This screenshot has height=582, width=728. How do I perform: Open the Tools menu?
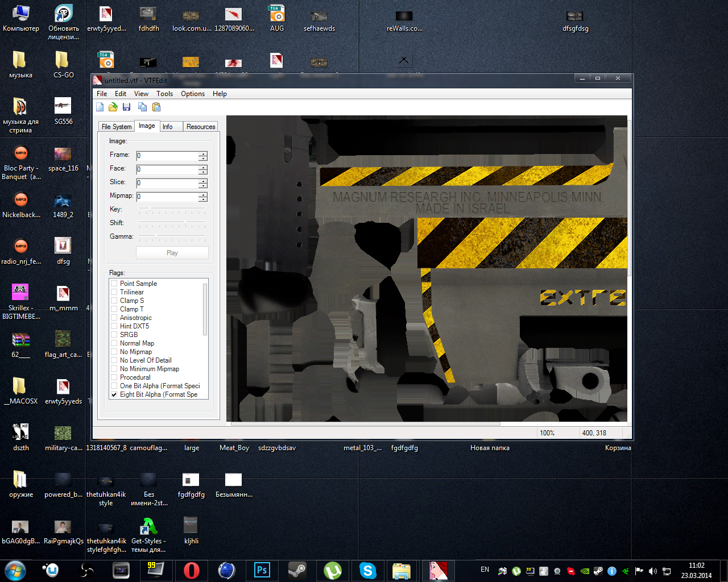(164, 94)
